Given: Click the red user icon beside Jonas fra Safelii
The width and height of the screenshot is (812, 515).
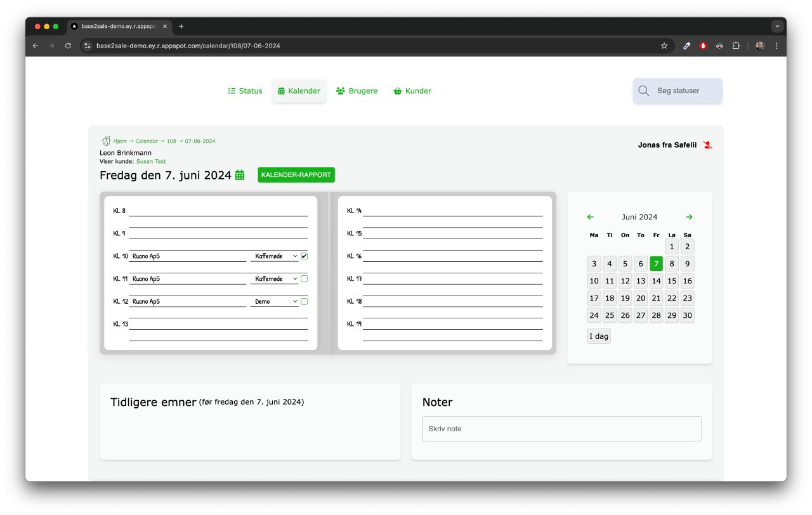Looking at the screenshot, I should (708, 145).
